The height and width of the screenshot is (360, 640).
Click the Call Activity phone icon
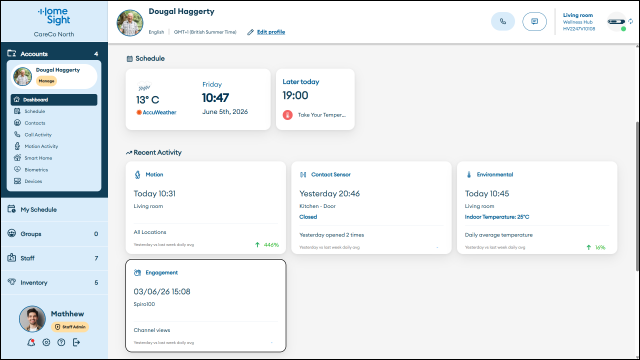[x=17, y=134]
